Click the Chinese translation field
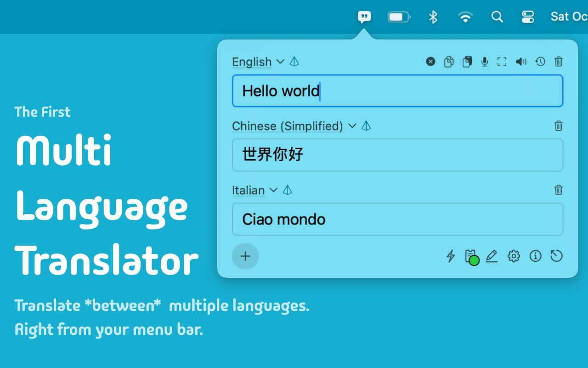The width and height of the screenshot is (588, 368). [x=398, y=155]
